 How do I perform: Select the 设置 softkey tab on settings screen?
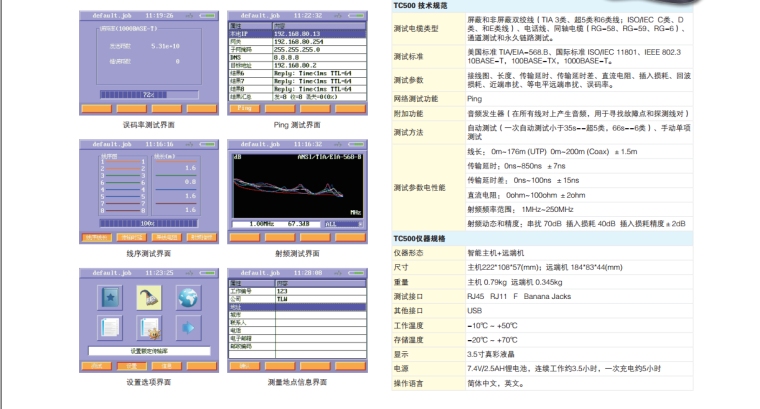[131, 366]
